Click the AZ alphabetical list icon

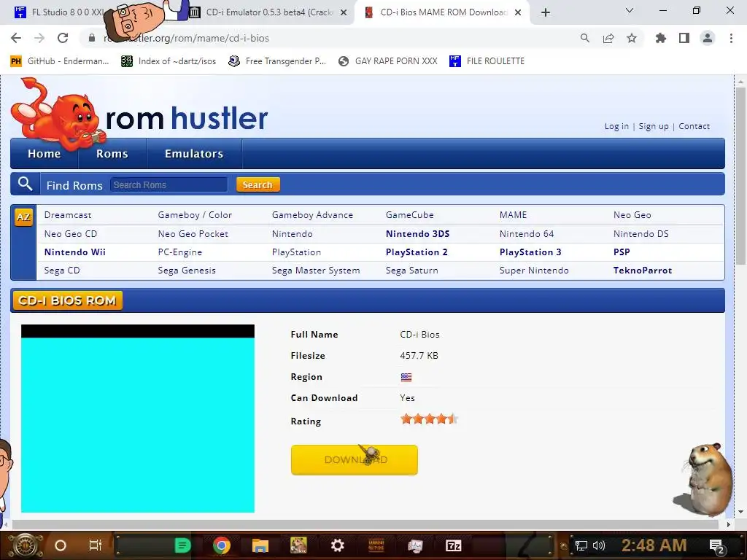click(x=23, y=217)
